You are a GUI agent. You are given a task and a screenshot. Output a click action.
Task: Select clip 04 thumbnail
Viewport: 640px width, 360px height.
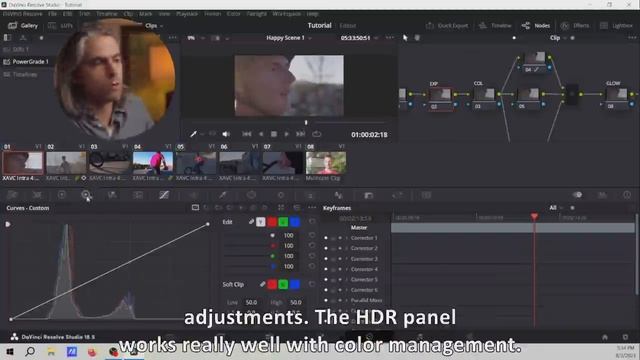tap(153, 162)
